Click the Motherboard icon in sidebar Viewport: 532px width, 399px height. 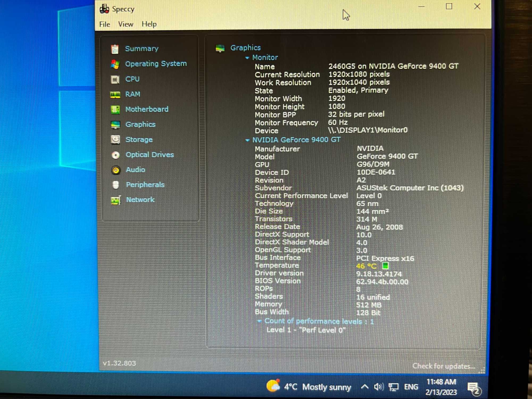pos(115,109)
